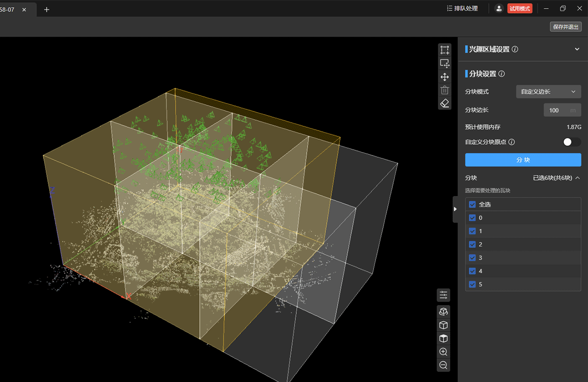Open a new tab with plus
Image resolution: width=588 pixels, height=382 pixels.
pos(46,10)
